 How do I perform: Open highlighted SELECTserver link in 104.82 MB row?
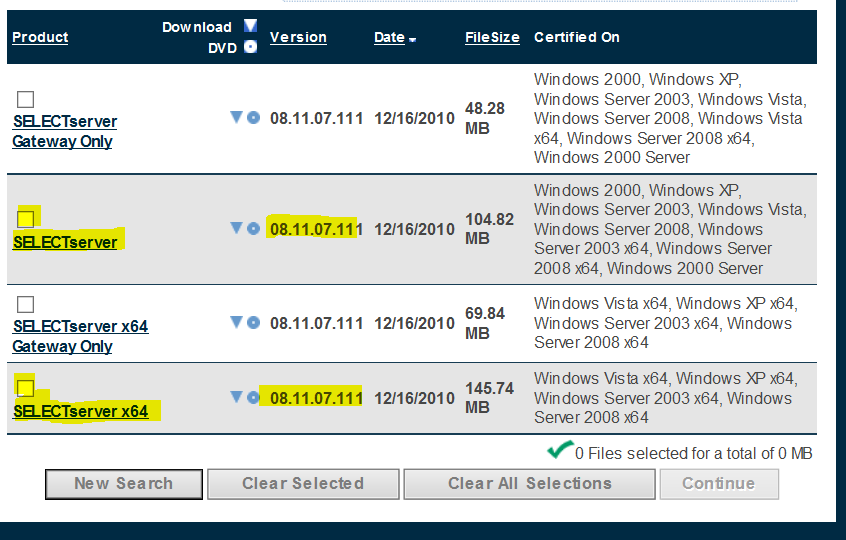click(x=65, y=242)
